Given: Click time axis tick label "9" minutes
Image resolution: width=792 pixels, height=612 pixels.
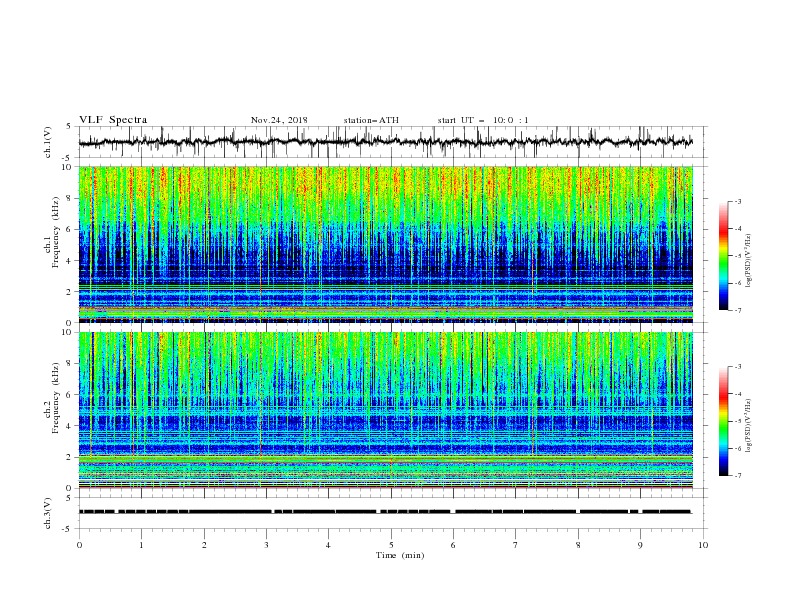Looking at the screenshot, I should (x=640, y=545).
